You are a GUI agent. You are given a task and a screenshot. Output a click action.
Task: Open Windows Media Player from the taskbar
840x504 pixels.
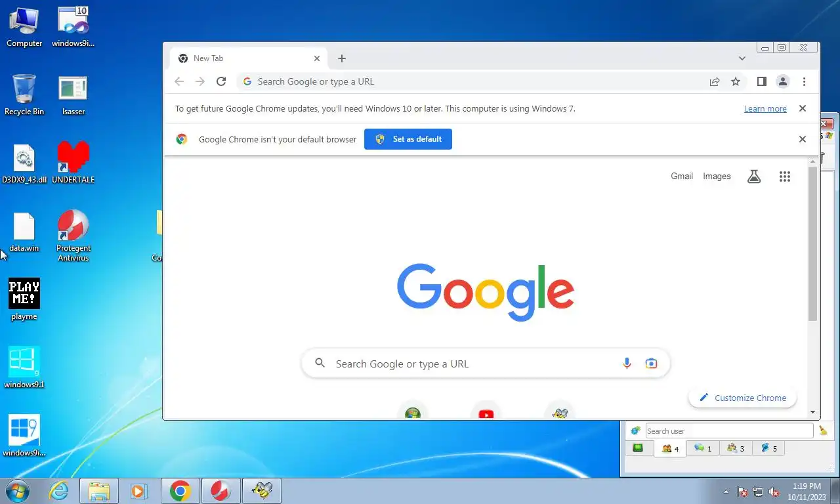click(x=138, y=491)
